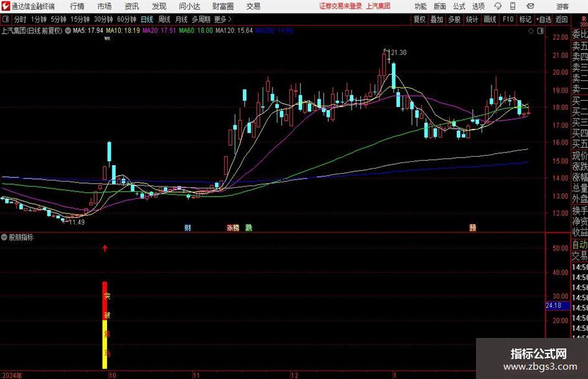Screen dimensions: 588x379
Task: Click the 预 marker below the chart
Action: pyautogui.click(x=473, y=228)
